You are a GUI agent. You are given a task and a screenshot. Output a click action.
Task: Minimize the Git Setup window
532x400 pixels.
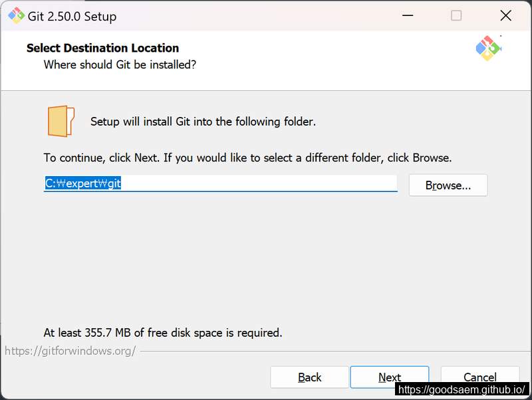pyautogui.click(x=408, y=15)
